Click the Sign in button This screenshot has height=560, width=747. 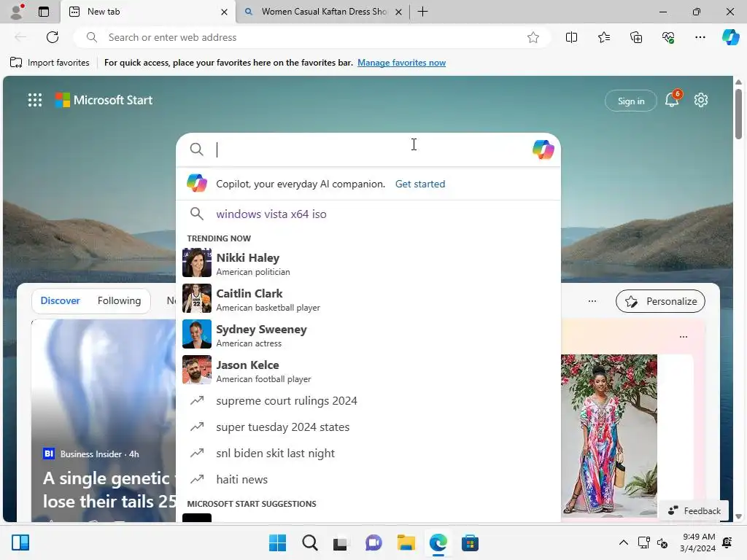pos(631,101)
